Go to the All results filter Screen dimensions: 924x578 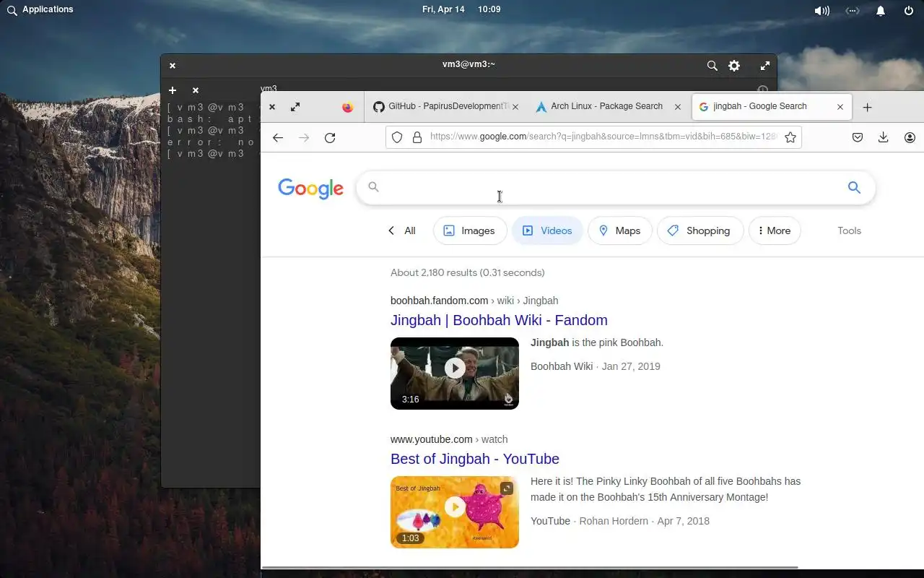click(x=401, y=230)
